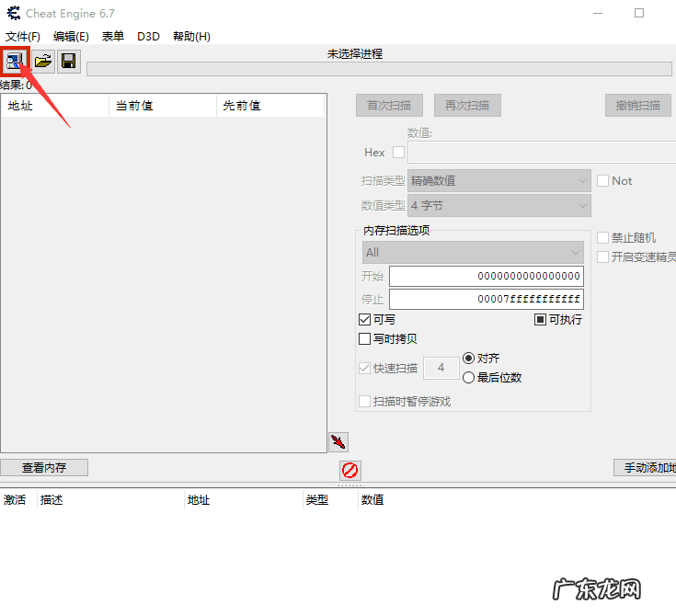Select the 最后位数 radio button

[x=469, y=378]
